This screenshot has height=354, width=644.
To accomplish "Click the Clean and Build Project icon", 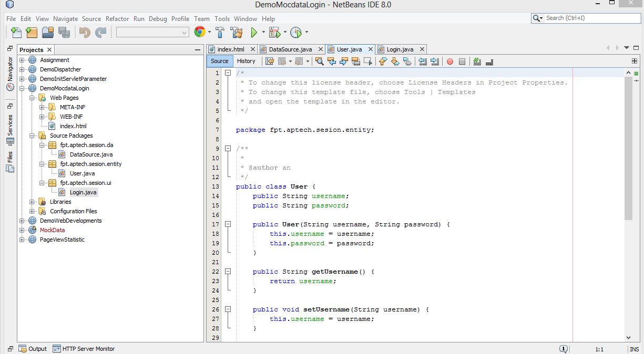I will pyautogui.click(x=237, y=33).
